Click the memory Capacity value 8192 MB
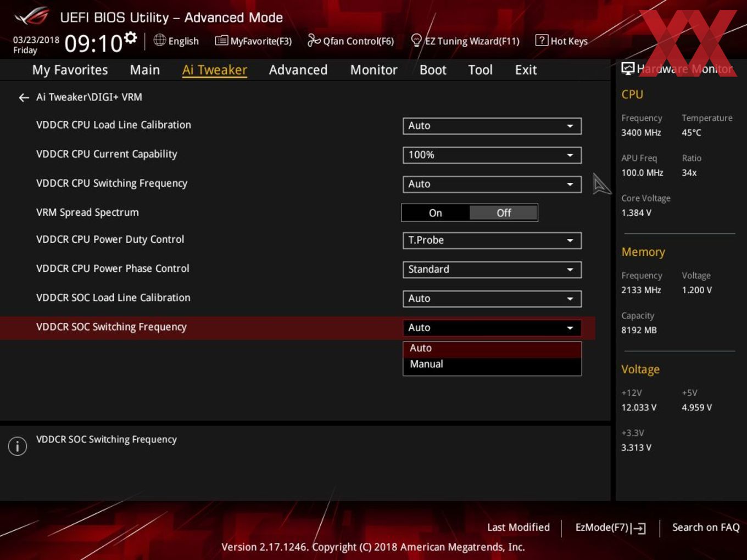The width and height of the screenshot is (747, 560). click(x=639, y=330)
